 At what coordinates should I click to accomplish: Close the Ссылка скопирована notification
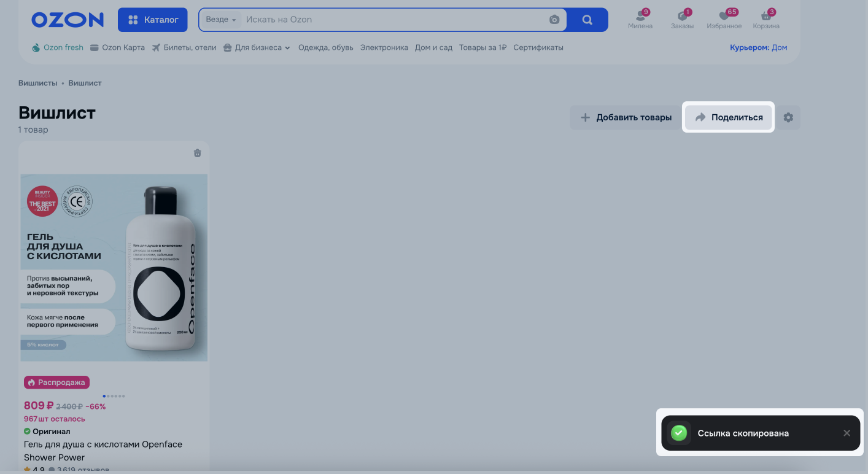(847, 433)
